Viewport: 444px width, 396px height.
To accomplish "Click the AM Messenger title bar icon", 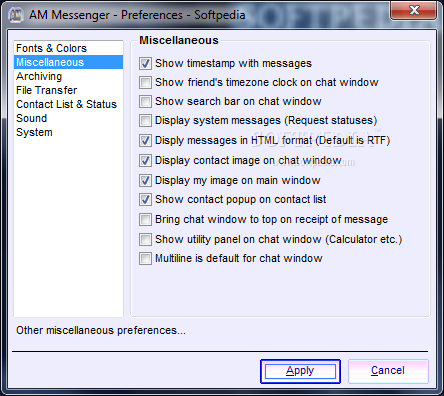I will (x=16, y=15).
